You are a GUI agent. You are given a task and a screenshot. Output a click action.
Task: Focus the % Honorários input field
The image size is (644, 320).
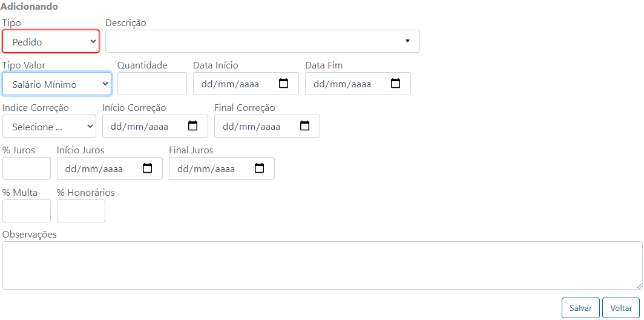pos(81,211)
